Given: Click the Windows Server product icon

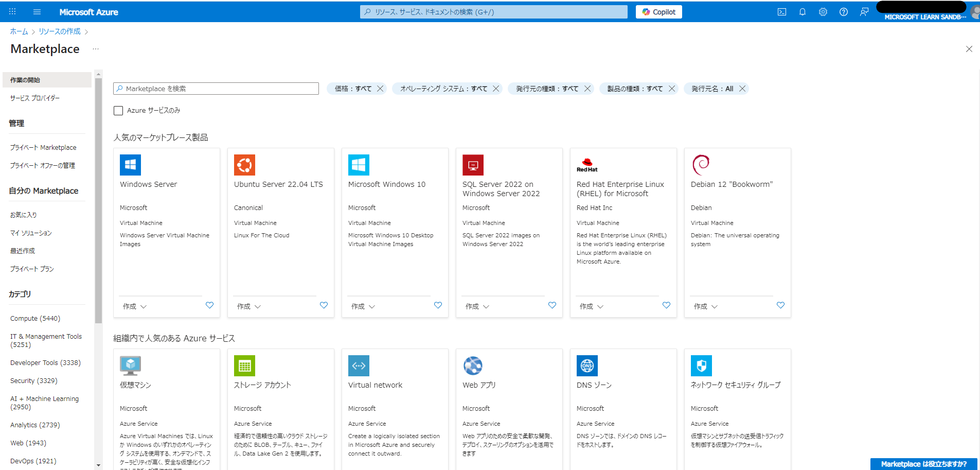Looking at the screenshot, I should [130, 165].
